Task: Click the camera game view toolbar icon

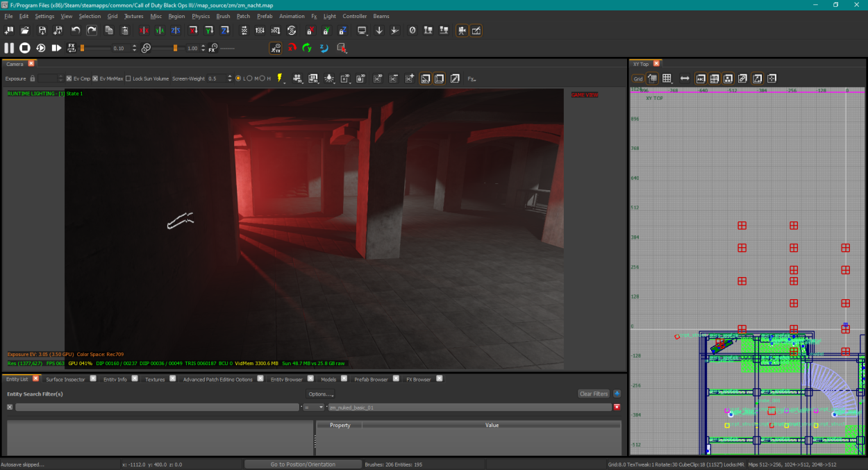Action: point(461,31)
